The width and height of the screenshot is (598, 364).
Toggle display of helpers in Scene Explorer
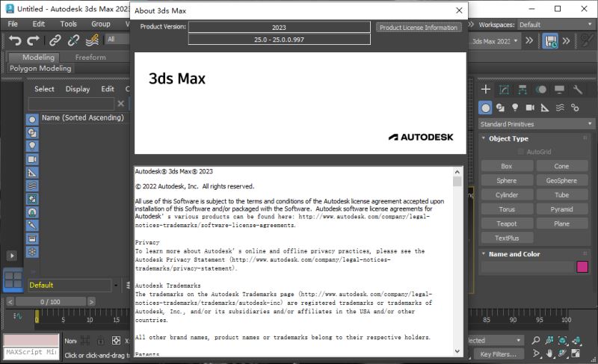(x=32, y=173)
